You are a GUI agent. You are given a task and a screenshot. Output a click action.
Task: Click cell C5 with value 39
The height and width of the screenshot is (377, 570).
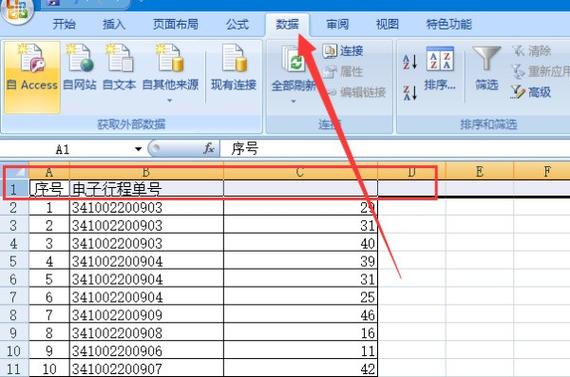click(x=300, y=261)
